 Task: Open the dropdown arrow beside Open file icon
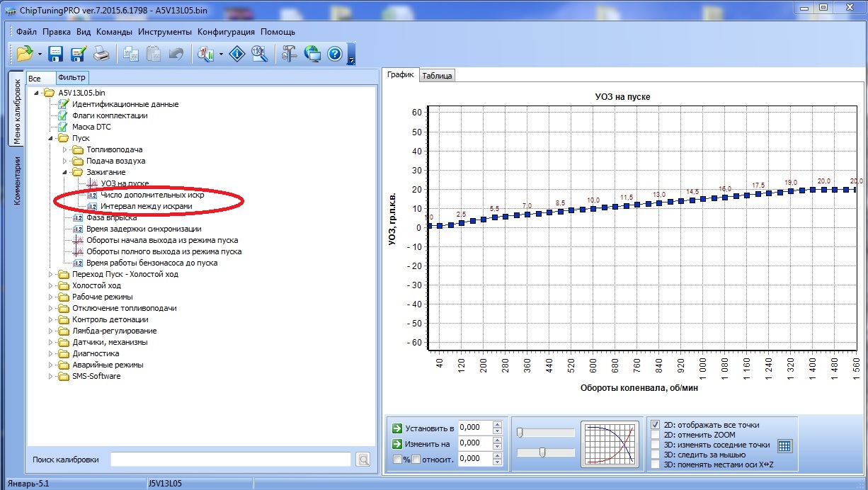[x=40, y=54]
